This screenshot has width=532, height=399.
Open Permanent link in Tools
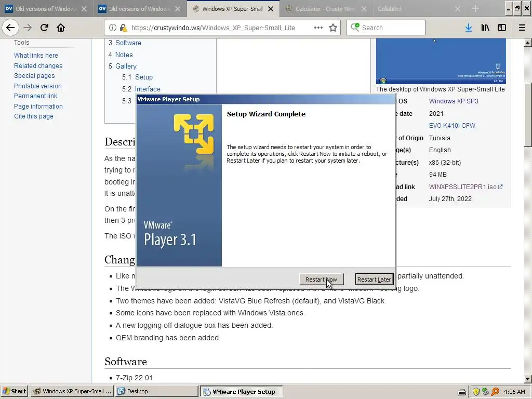click(x=36, y=96)
